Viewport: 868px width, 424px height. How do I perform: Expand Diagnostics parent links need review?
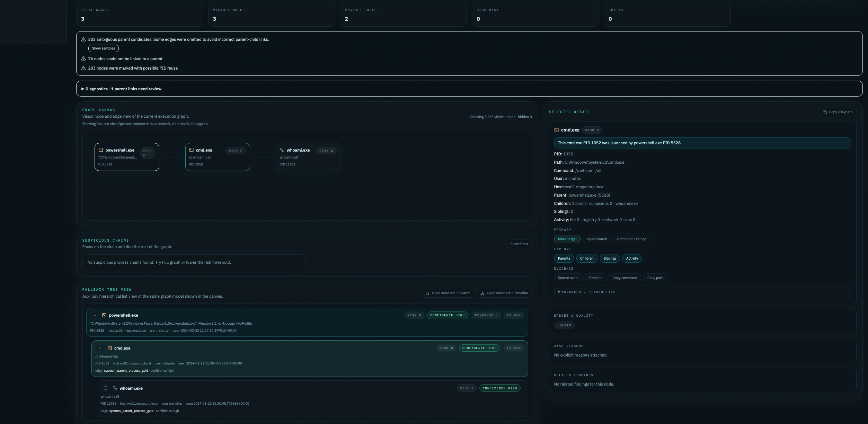click(x=469, y=89)
